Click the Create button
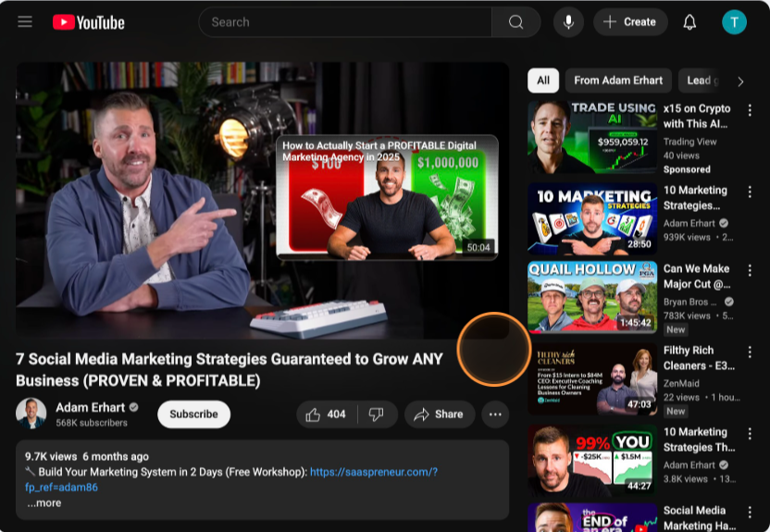 [629, 22]
